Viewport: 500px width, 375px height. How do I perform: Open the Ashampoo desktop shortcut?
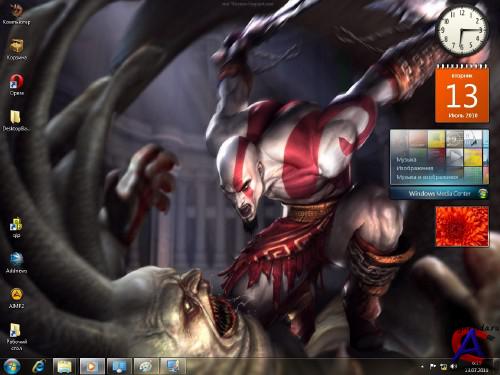click(x=16, y=263)
